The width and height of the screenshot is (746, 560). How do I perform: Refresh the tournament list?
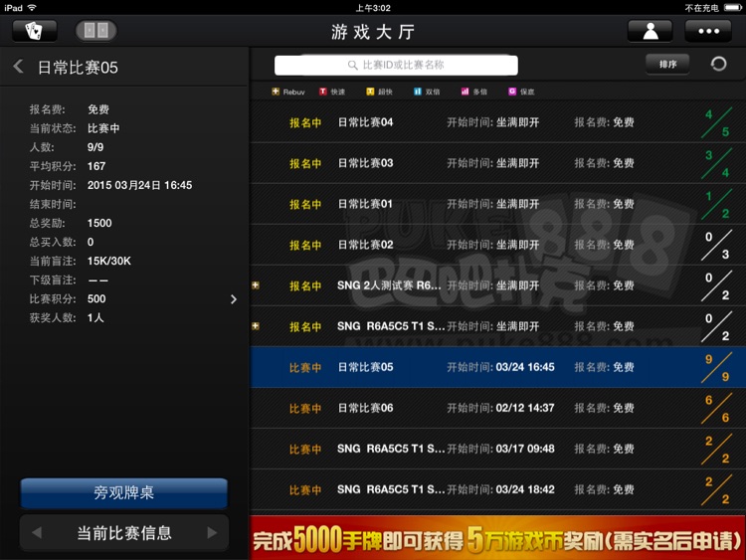point(718,64)
